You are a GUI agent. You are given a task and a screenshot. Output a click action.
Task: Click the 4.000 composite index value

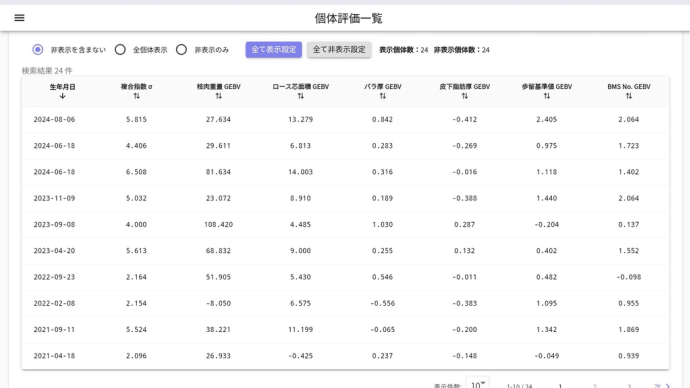[x=136, y=224]
